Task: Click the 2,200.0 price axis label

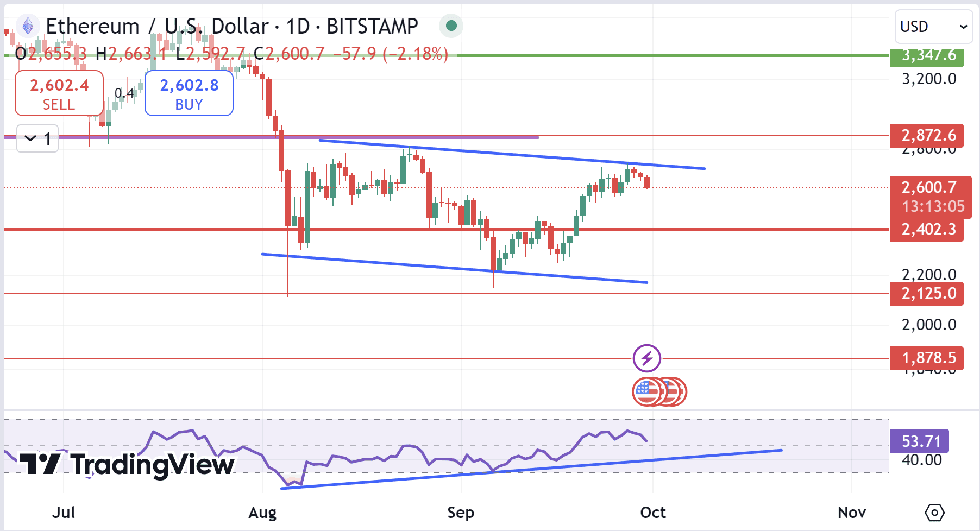Action: point(929,275)
